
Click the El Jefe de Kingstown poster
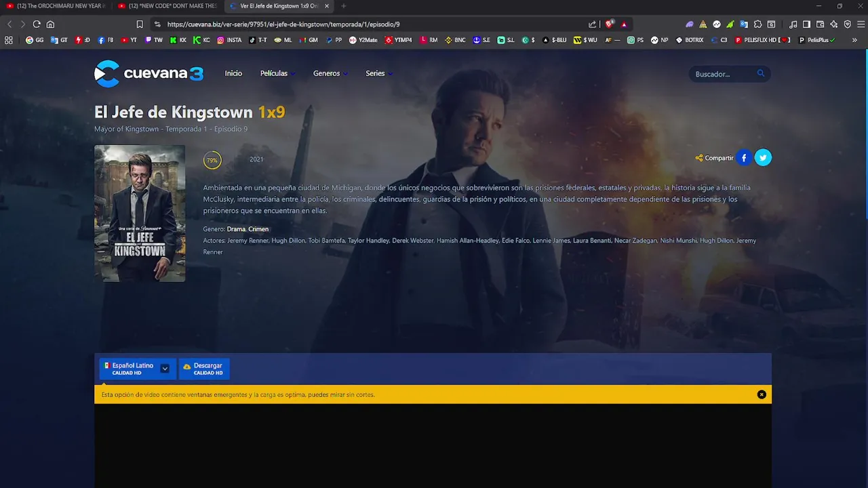140,213
